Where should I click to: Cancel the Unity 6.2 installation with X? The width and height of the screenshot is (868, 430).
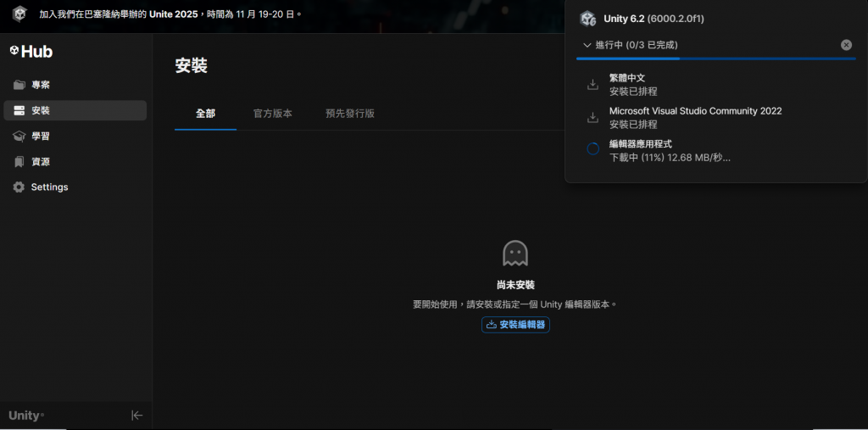[846, 45]
